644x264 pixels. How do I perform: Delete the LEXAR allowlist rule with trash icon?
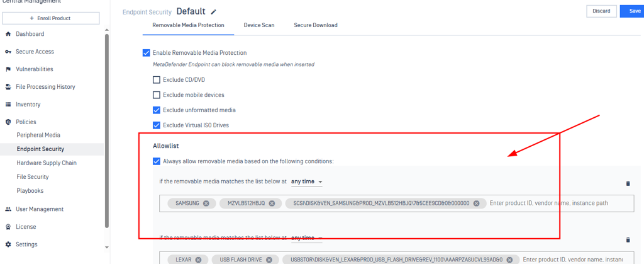(628, 239)
